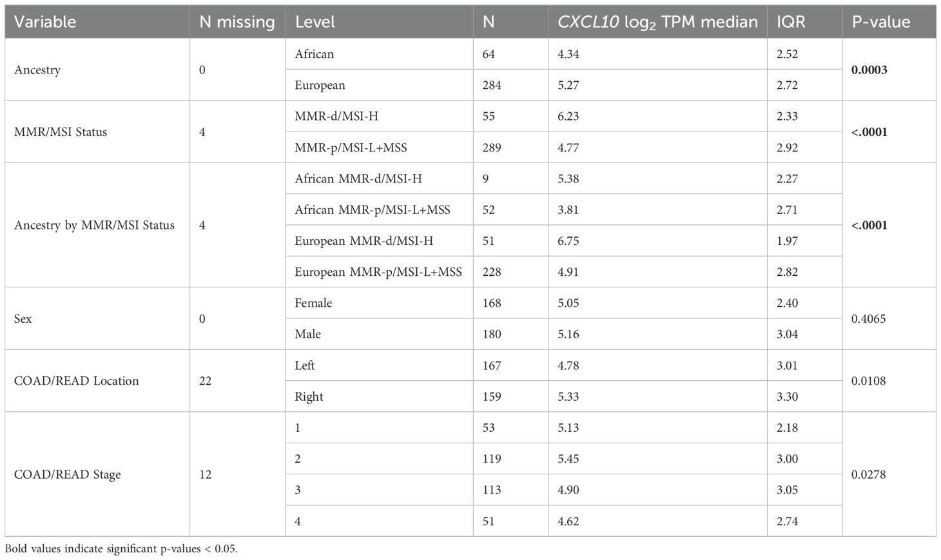Viewport: 941px width, 560px height.
Task: Click the P-value column header
Action: pyautogui.click(x=881, y=22)
